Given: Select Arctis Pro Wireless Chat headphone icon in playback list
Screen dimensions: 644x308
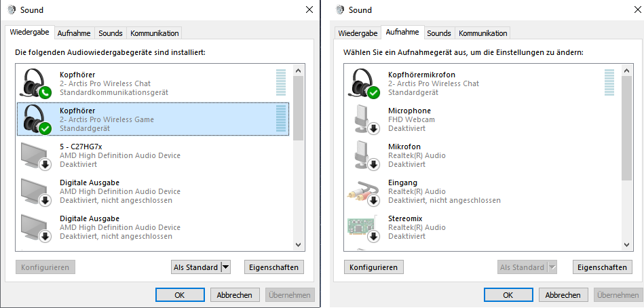Looking at the screenshot, I should click(x=37, y=83).
